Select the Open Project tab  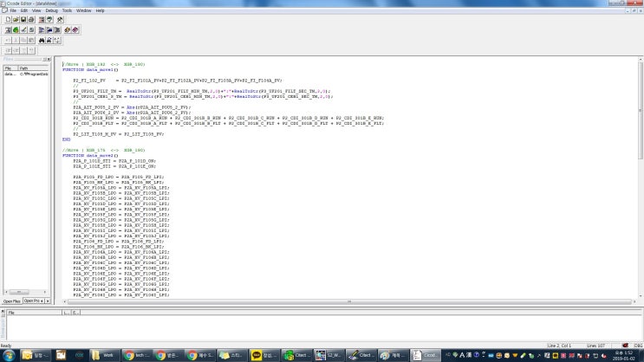pyautogui.click(x=32, y=301)
